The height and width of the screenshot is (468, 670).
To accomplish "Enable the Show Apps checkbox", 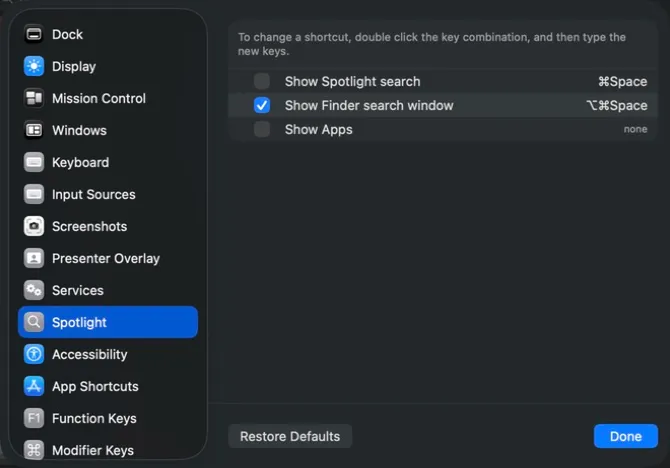I will [262, 129].
